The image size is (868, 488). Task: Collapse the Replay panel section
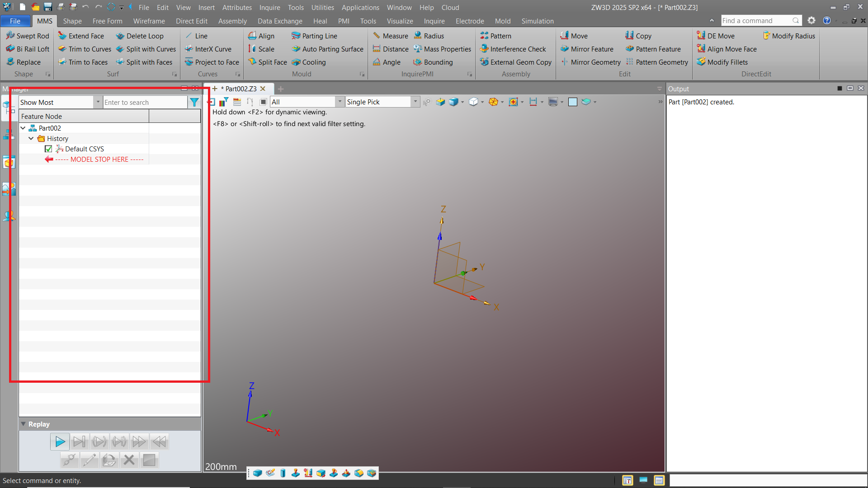click(23, 424)
